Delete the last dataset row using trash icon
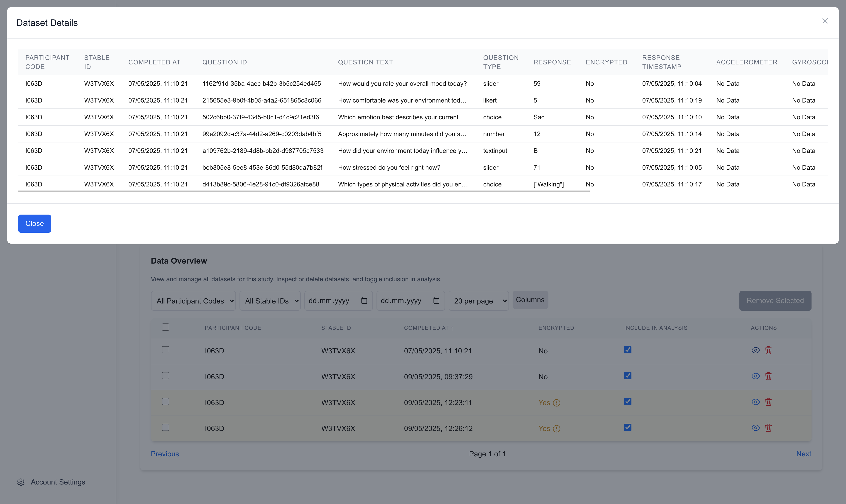 coord(769,428)
